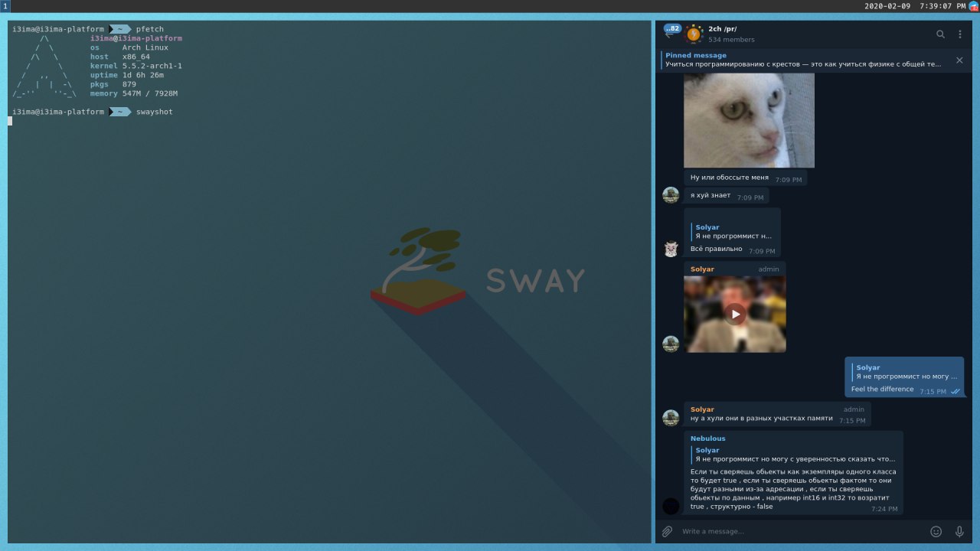Click the user avatar beside 'я хуй знает'
Screen dimensions: 980x551
tap(671, 195)
